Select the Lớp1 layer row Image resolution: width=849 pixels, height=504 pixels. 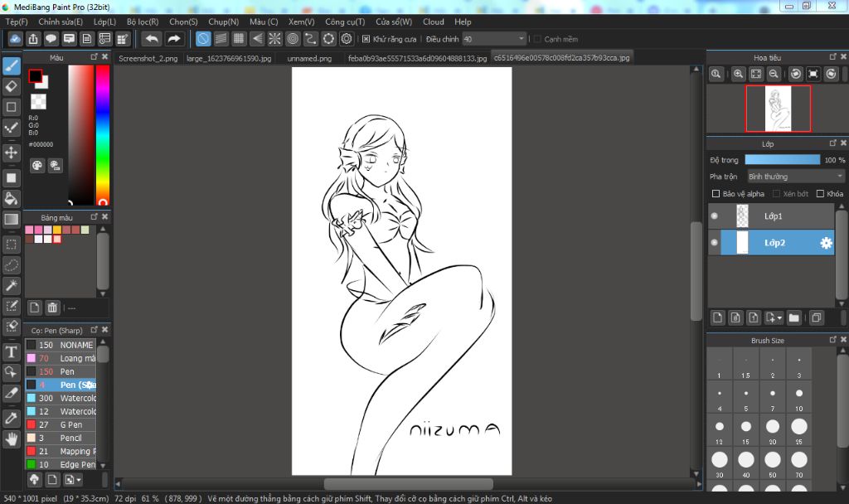[771, 216]
